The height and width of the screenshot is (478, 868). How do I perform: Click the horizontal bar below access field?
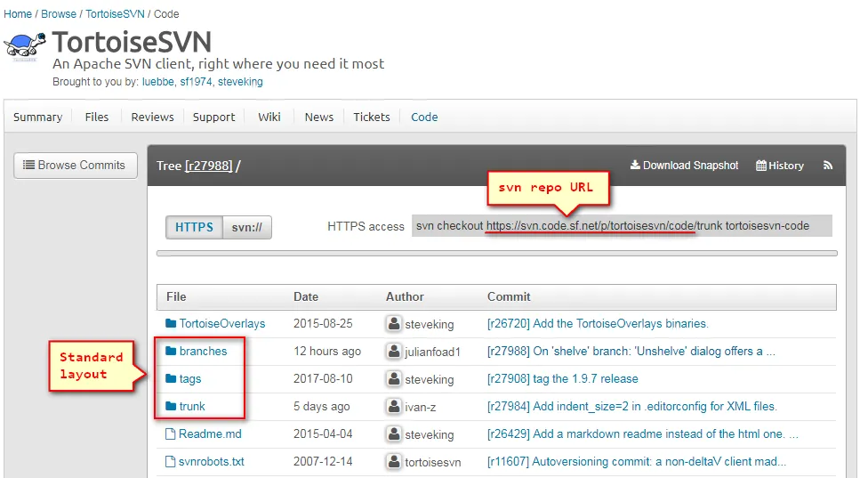tap(496, 253)
